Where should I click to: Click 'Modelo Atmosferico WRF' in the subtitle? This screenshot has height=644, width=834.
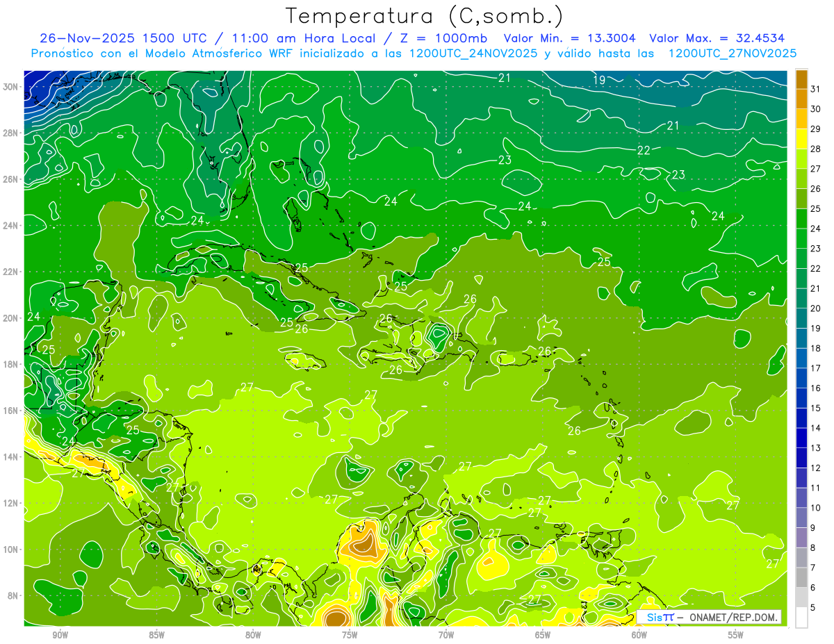point(220,53)
